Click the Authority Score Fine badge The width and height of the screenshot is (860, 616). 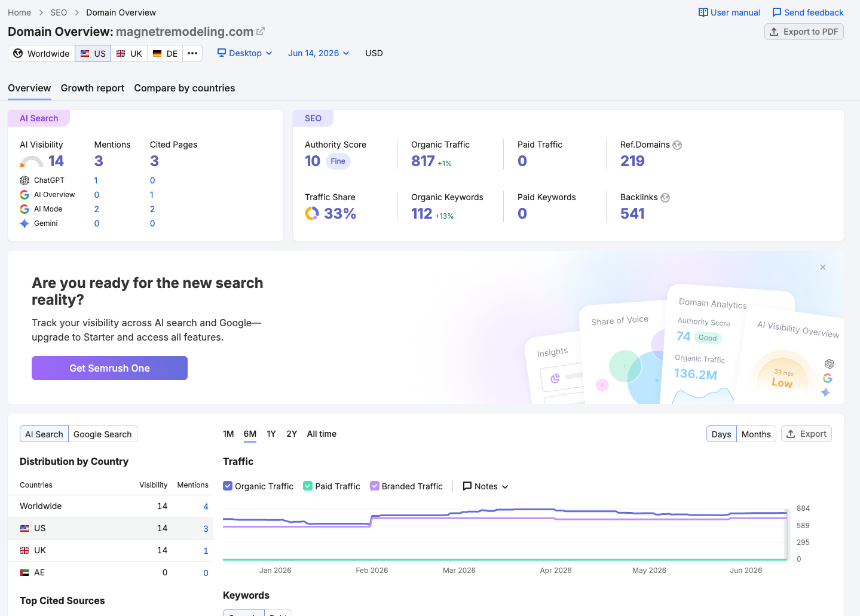338,161
